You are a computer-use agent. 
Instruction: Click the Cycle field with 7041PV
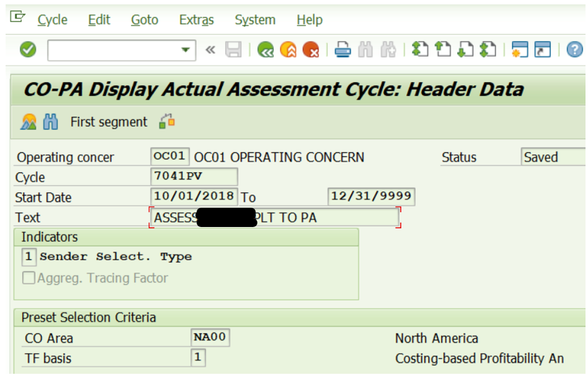194,177
